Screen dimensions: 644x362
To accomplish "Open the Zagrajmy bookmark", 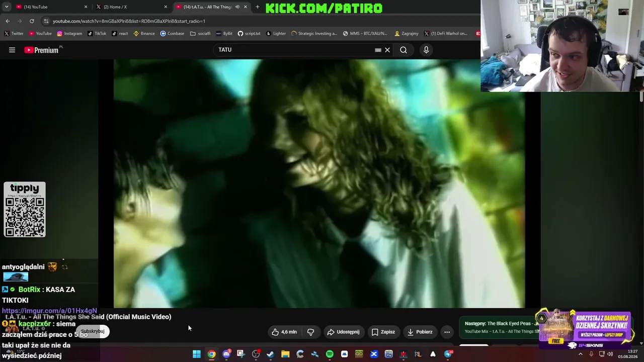I will click(x=407, y=34).
